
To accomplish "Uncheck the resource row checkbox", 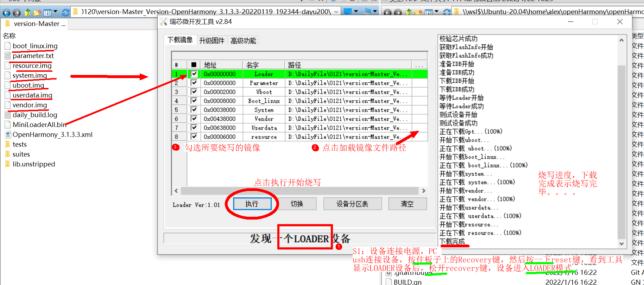I will (194, 137).
